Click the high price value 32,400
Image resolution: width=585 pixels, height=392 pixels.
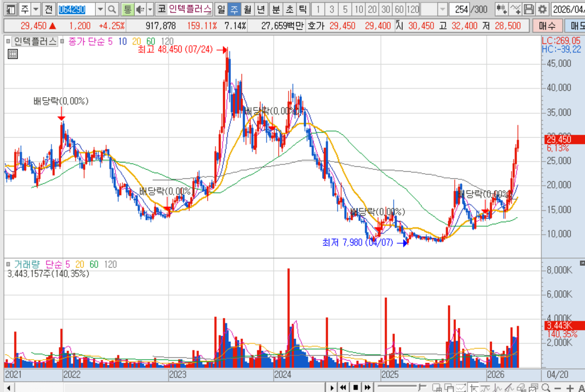[464, 26]
